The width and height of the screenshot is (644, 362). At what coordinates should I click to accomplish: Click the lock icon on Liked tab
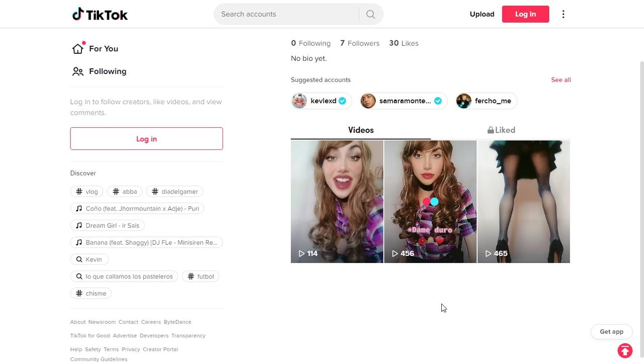coord(491,130)
